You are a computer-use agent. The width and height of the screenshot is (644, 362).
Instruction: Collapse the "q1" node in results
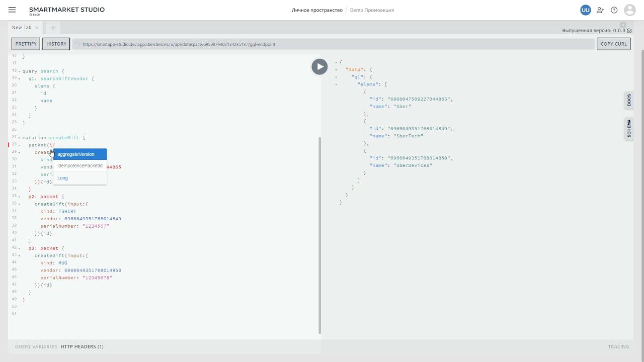(x=336, y=77)
